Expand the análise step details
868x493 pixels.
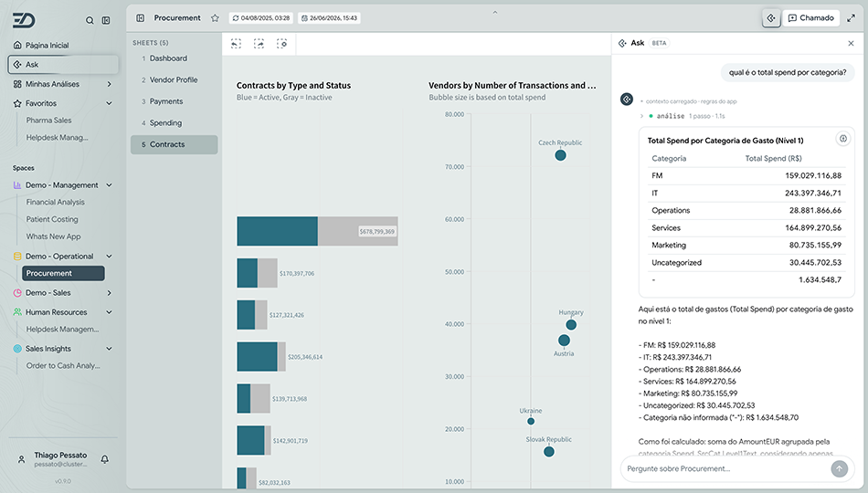coord(641,116)
